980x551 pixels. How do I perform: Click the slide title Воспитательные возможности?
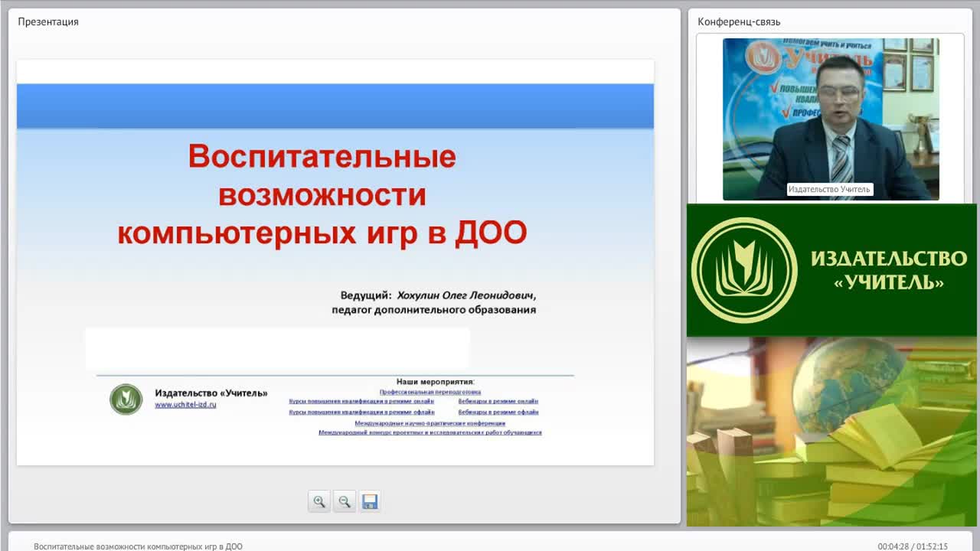(322, 194)
